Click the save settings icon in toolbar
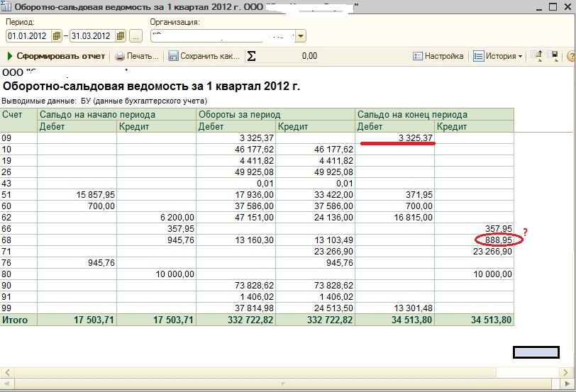The image size is (576, 392). [553, 56]
